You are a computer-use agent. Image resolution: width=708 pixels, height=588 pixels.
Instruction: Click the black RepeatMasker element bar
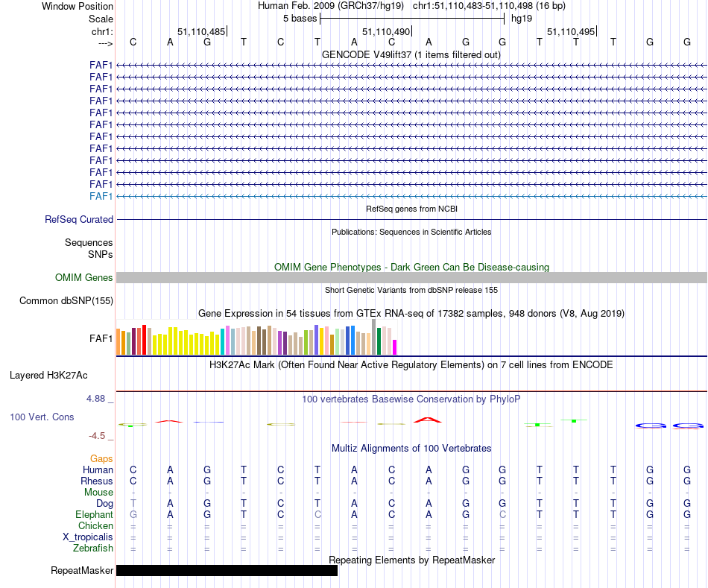(x=227, y=570)
